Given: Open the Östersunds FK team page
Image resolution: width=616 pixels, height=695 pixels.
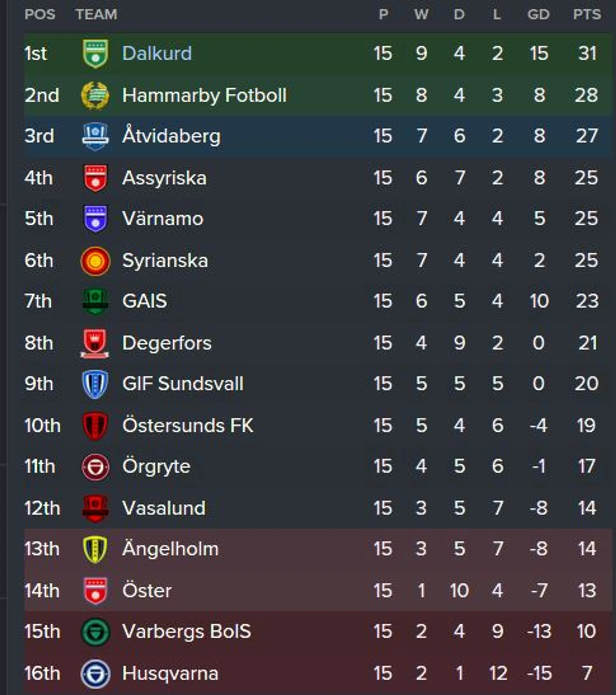Looking at the screenshot, I should tap(188, 425).
